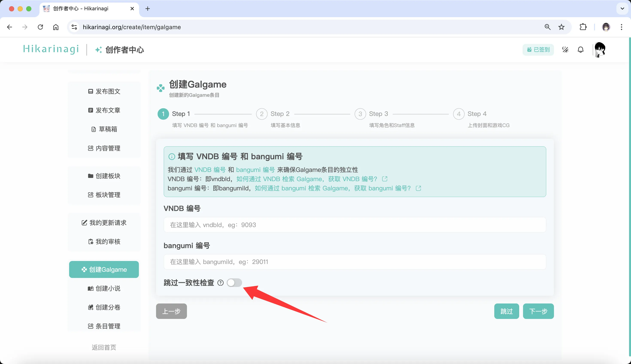The height and width of the screenshot is (364, 631).
Task: Click the Hikarinagi logo
Action: tap(51, 49)
